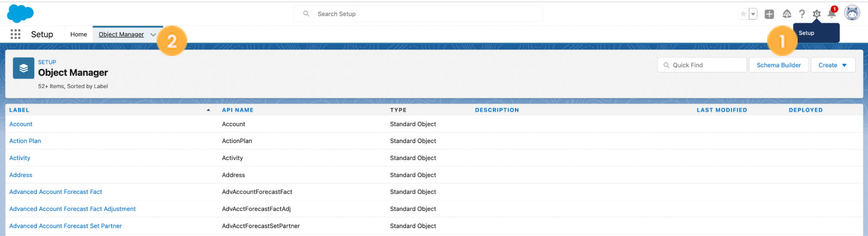868x236 pixels.
Task: Click the Object Manager page title
Action: pyautogui.click(x=73, y=73)
